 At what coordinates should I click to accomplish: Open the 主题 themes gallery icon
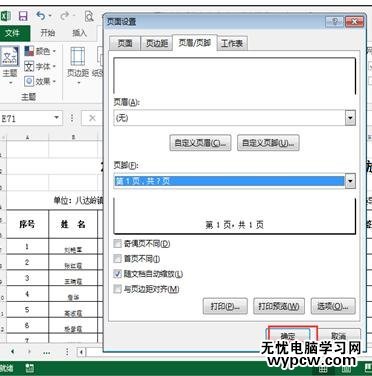[x=10, y=57]
